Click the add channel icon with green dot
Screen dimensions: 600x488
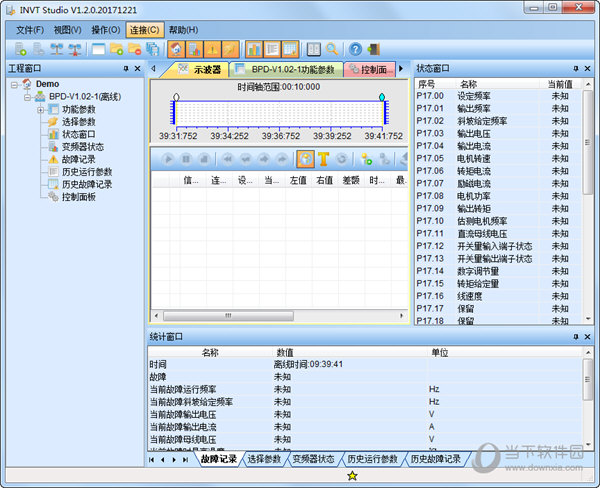(366, 159)
